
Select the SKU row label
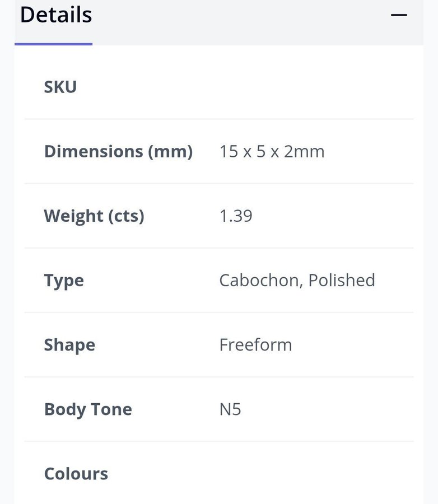point(60,87)
